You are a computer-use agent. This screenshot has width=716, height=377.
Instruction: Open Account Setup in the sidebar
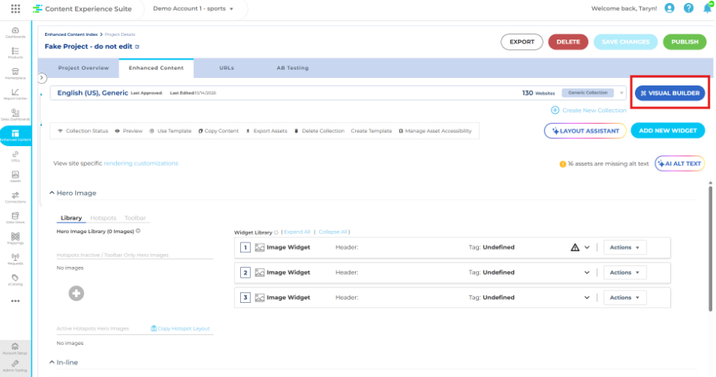(16, 349)
